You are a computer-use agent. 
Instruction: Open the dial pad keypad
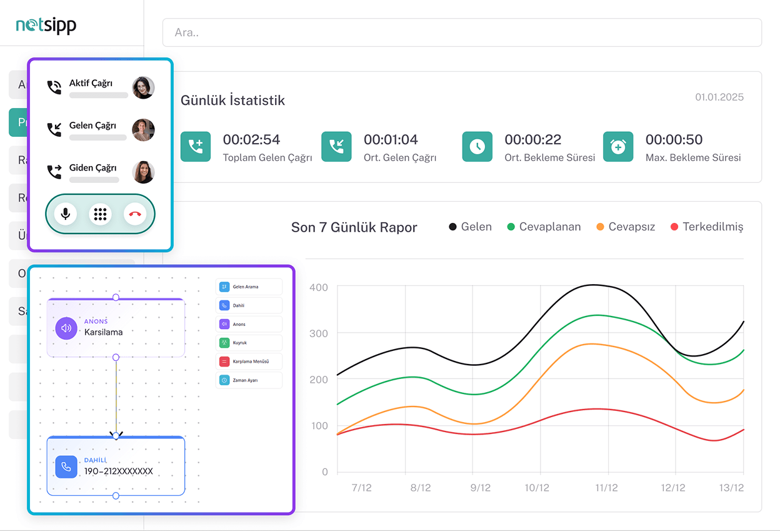100,214
